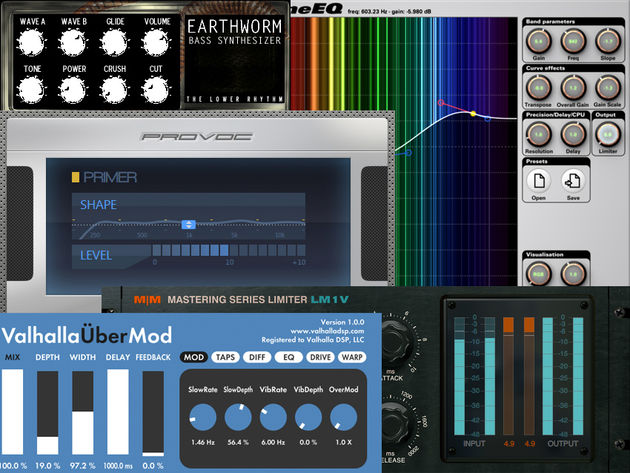Click the VibRate knob in ÜberMod
630x473 pixels.
coord(273,418)
